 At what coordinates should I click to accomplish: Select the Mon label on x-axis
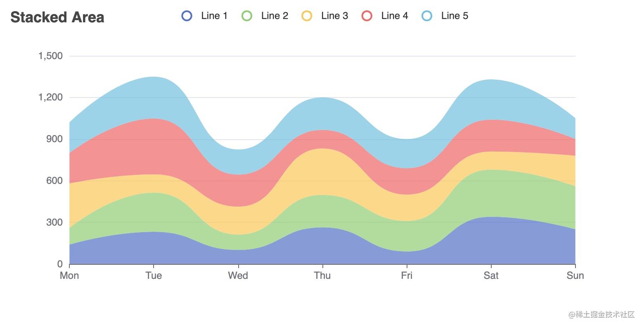tap(69, 276)
